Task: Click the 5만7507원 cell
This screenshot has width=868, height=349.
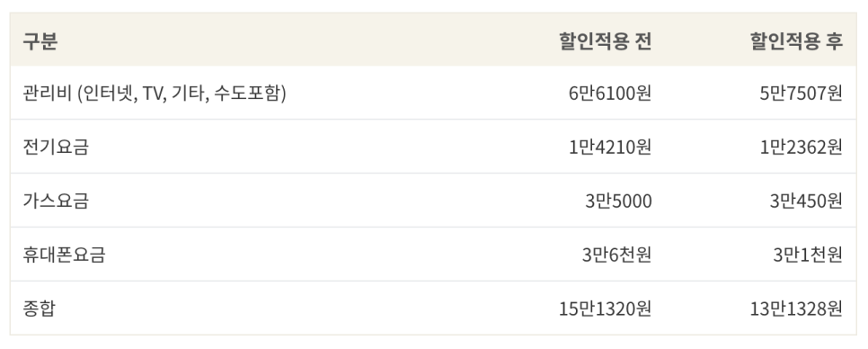Action: pos(801,93)
